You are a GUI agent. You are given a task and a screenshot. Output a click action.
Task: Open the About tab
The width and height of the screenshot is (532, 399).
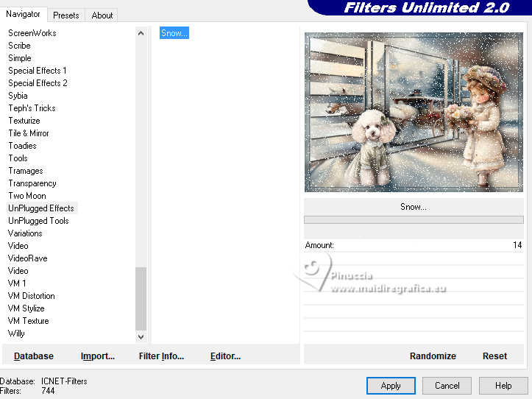pos(102,15)
